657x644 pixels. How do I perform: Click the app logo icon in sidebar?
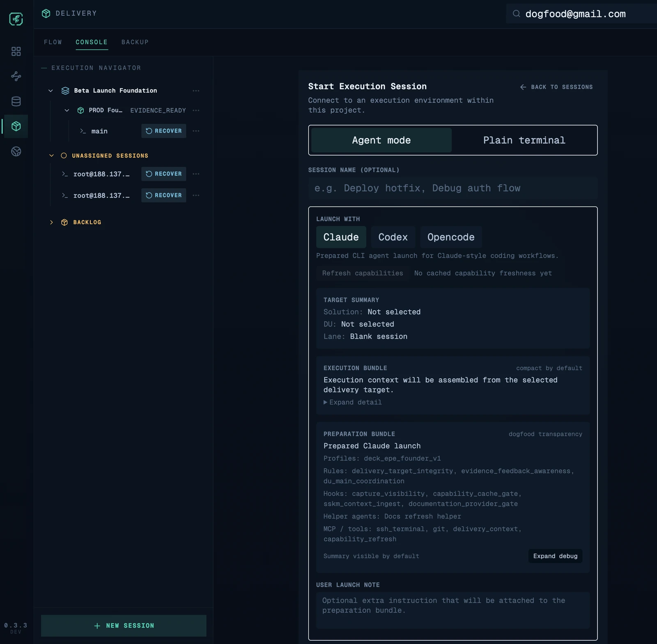[x=16, y=19]
